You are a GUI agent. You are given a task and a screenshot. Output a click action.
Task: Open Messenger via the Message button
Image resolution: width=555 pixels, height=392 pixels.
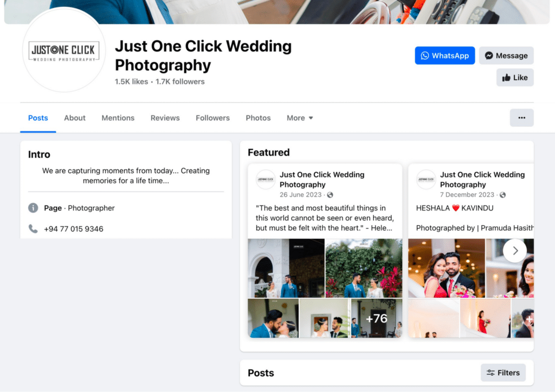(x=506, y=55)
